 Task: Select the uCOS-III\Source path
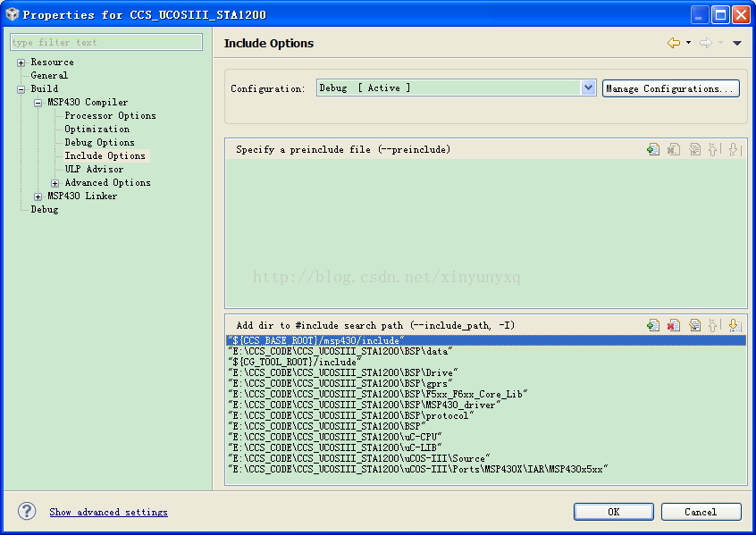[x=486, y=458]
